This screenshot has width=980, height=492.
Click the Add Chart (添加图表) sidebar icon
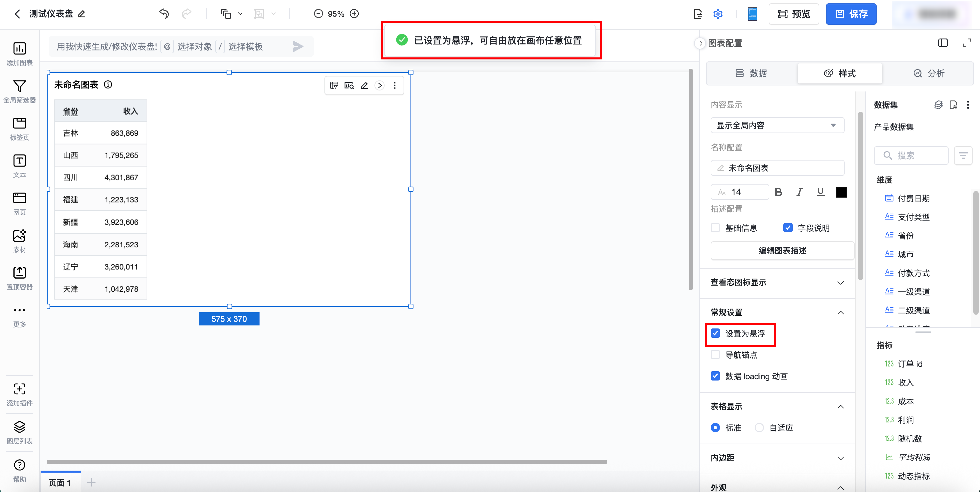point(19,49)
